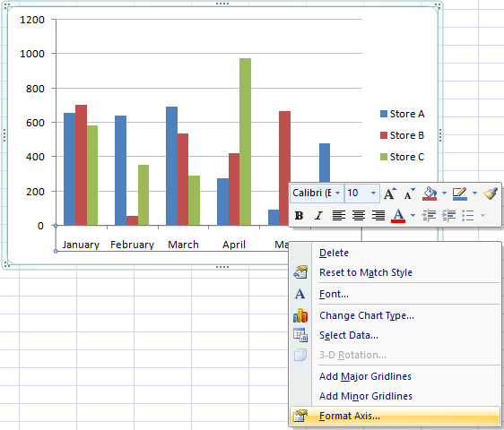Click the Grow Font icon
The image size is (504, 430).
point(390,193)
